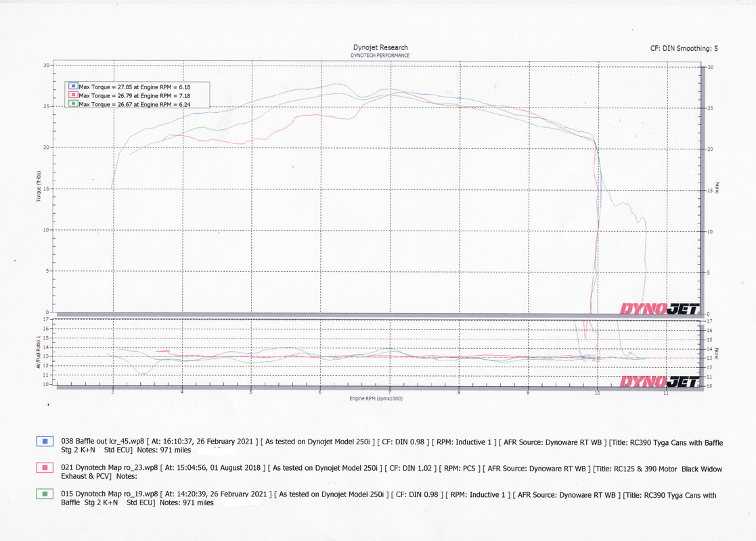This screenshot has width=756, height=541.
Task: Click the 20 tick on left torque axis
Action: [x=46, y=147]
